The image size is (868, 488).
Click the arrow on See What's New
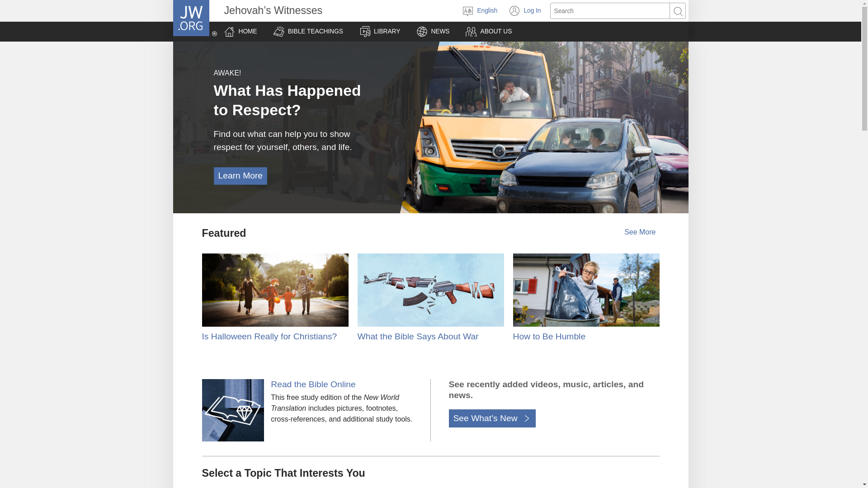click(527, 419)
